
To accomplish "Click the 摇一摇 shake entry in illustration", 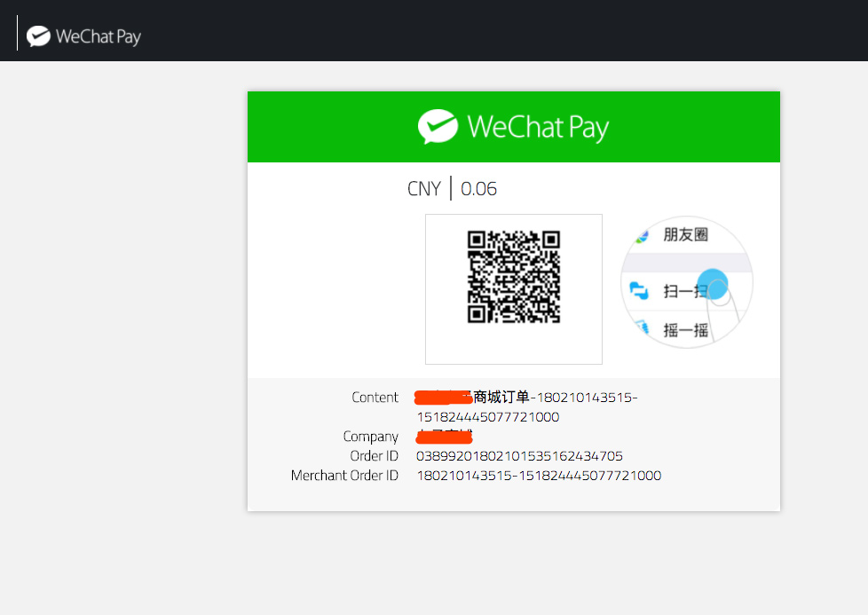I will [x=686, y=330].
